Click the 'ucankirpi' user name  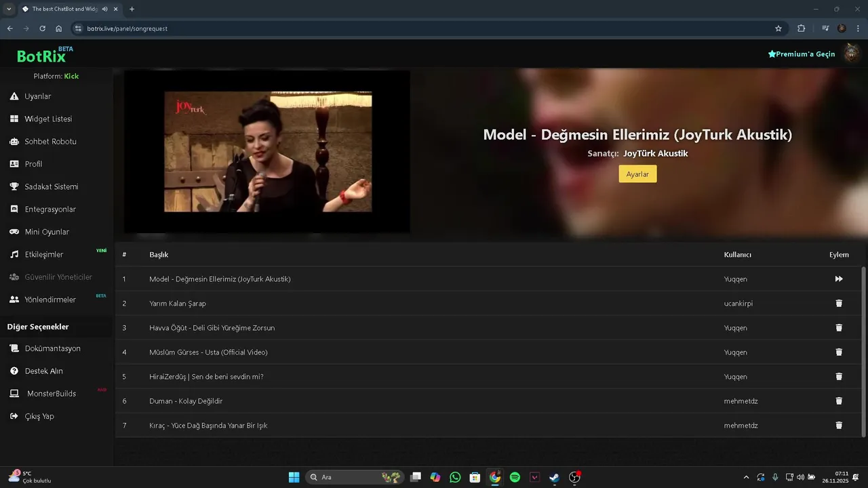(738, 303)
